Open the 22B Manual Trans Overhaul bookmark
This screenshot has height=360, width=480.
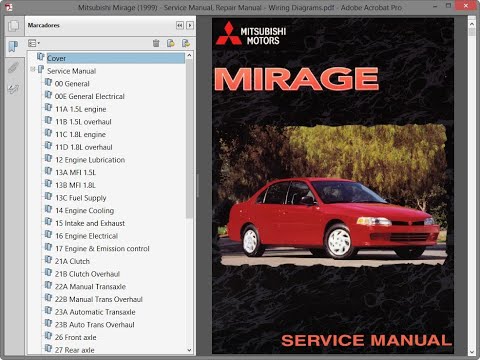99,299
